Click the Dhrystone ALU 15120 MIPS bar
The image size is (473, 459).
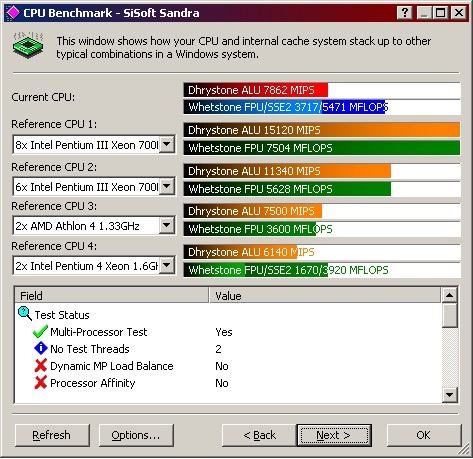(322, 130)
